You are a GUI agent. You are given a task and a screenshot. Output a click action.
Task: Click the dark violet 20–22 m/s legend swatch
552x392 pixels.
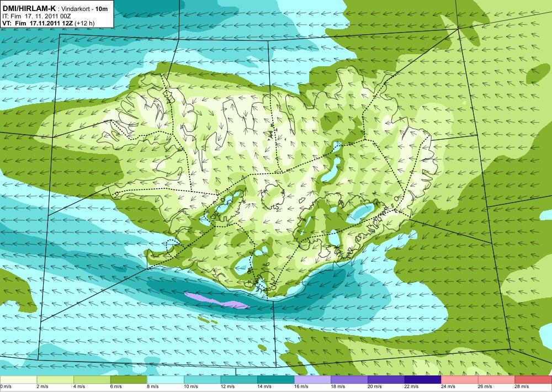point(386,380)
